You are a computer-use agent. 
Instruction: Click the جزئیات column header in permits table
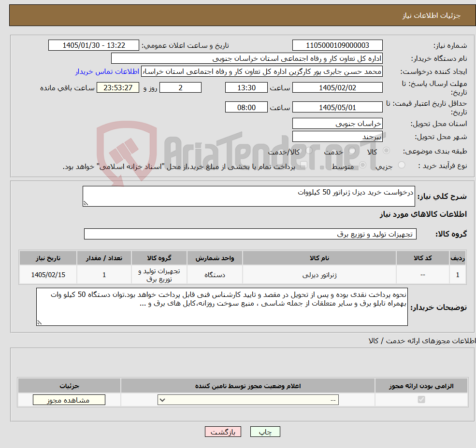pyautogui.click(x=69, y=386)
